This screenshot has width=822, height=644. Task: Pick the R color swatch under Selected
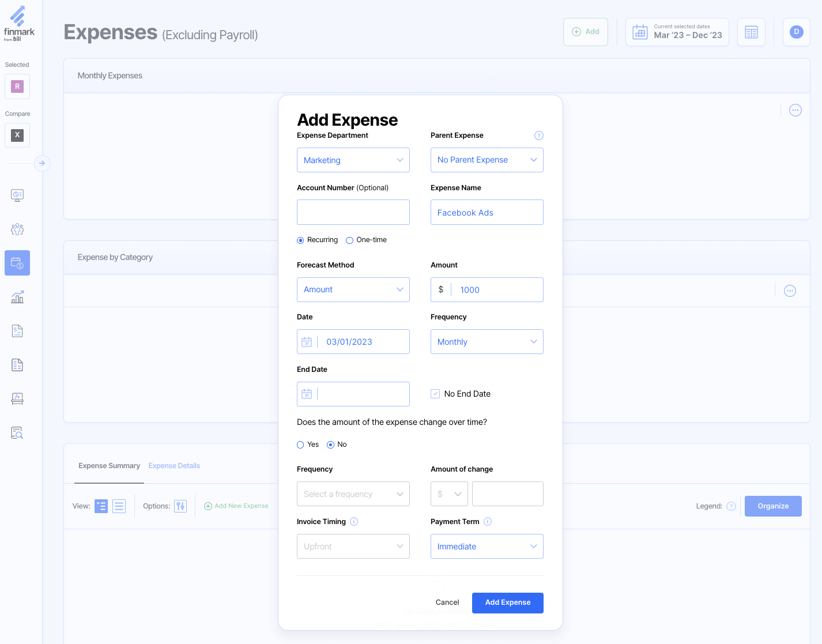(x=17, y=86)
